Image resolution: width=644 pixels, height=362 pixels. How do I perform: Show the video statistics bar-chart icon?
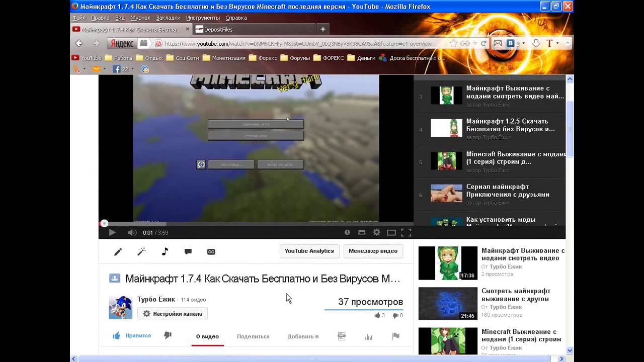pyautogui.click(x=369, y=336)
